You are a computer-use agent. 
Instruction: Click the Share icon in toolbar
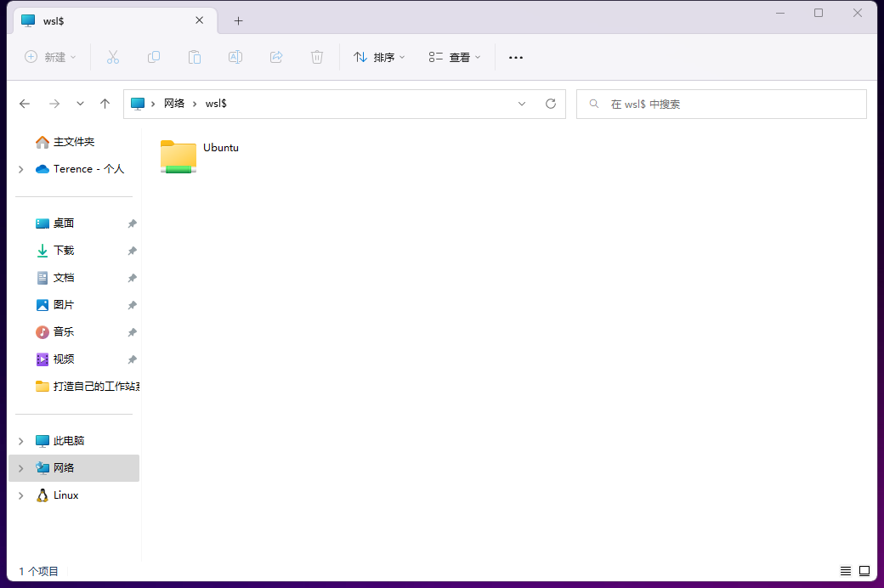point(276,57)
